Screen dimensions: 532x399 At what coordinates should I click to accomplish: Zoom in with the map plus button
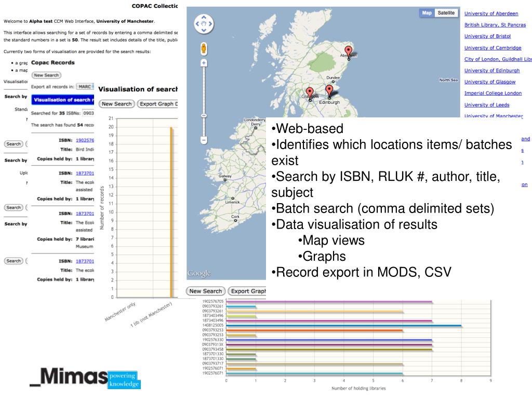tap(204, 63)
